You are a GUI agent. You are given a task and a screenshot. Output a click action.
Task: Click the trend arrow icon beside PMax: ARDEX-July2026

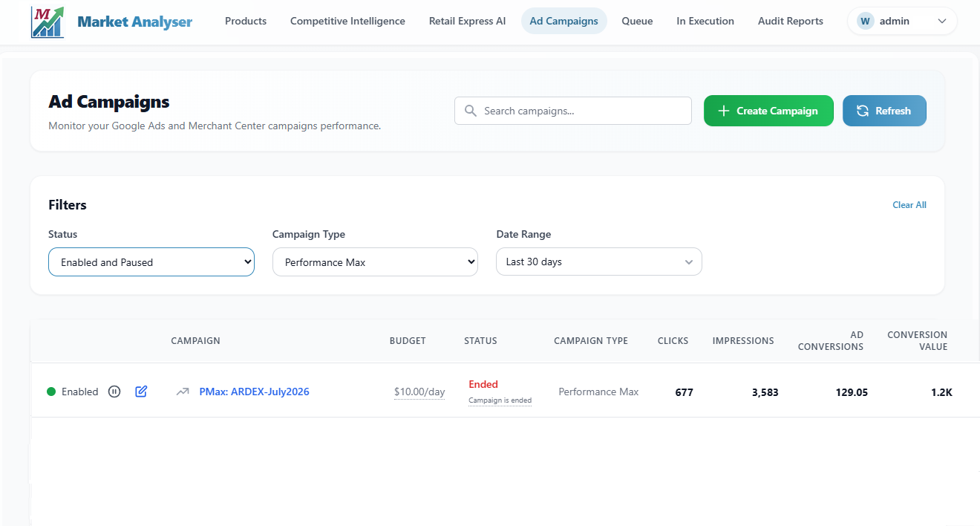(x=183, y=392)
